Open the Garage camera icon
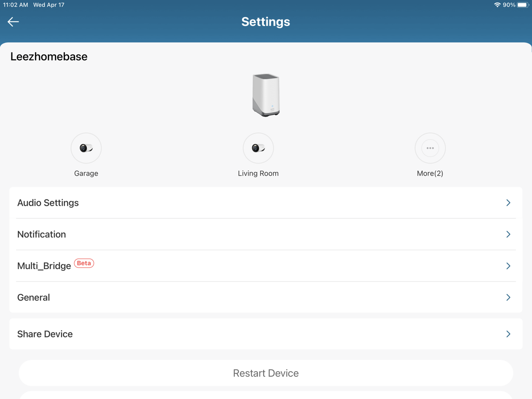Screen dimensions: 532x399 (86, 148)
